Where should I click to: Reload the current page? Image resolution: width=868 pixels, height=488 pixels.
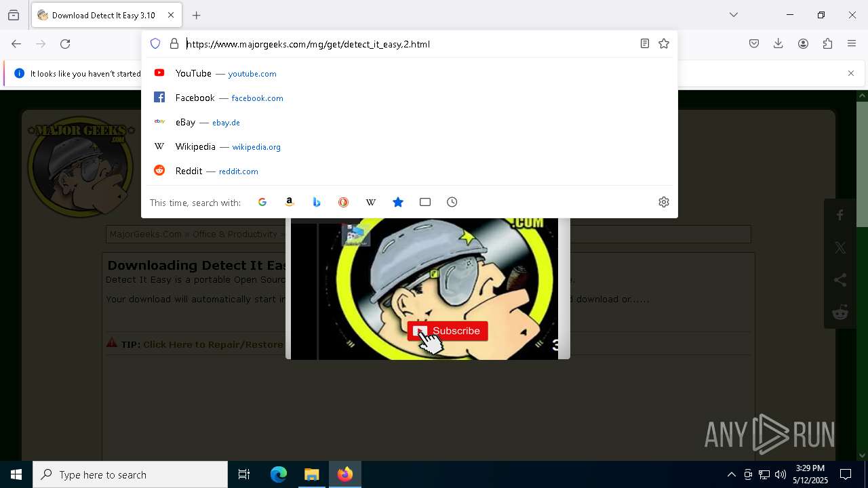click(65, 44)
